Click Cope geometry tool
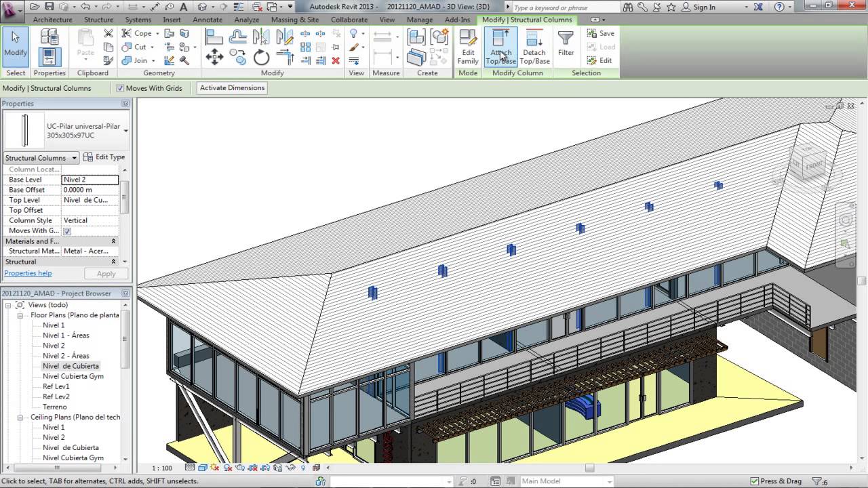 point(137,33)
